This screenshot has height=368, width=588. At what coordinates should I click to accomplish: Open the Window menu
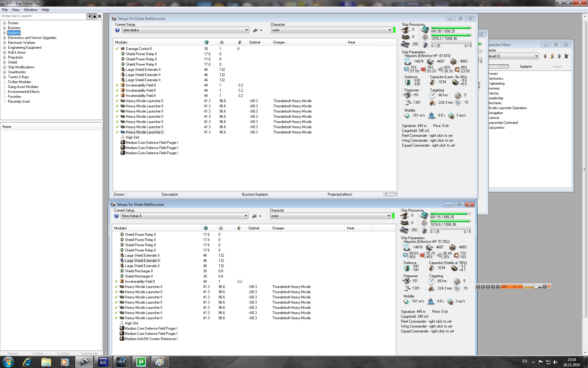[31, 10]
